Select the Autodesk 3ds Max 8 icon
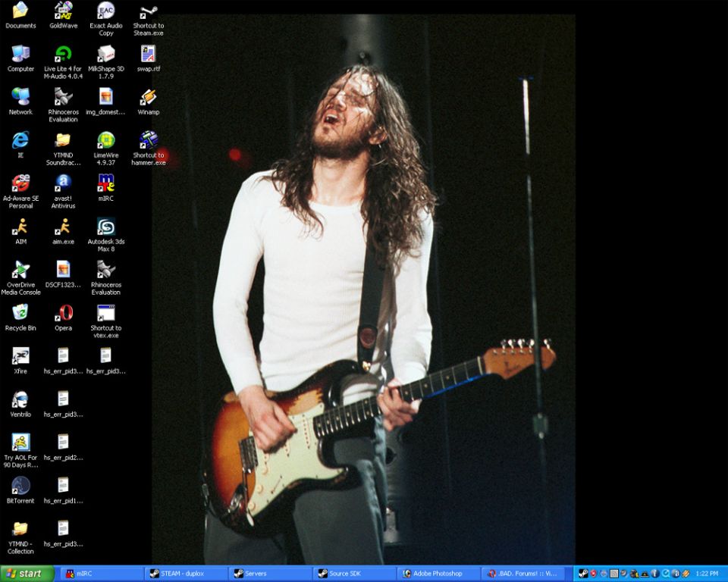Image resolution: width=728 pixels, height=582 pixels. coord(106,235)
